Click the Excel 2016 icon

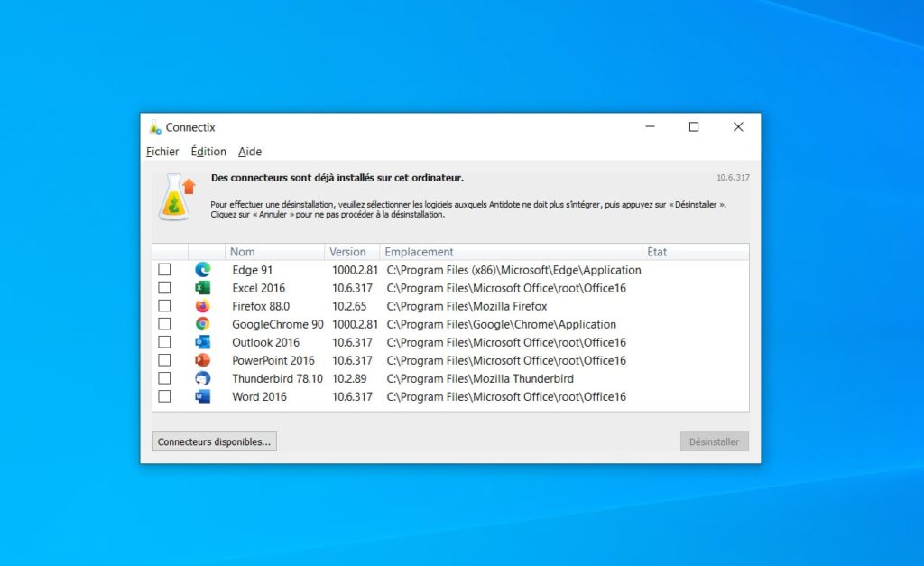[203, 288]
